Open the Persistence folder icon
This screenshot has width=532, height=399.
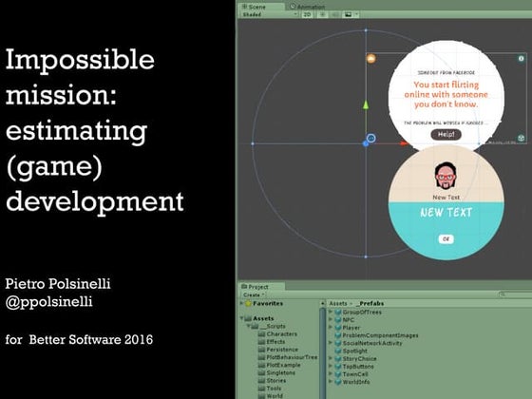[261, 350]
